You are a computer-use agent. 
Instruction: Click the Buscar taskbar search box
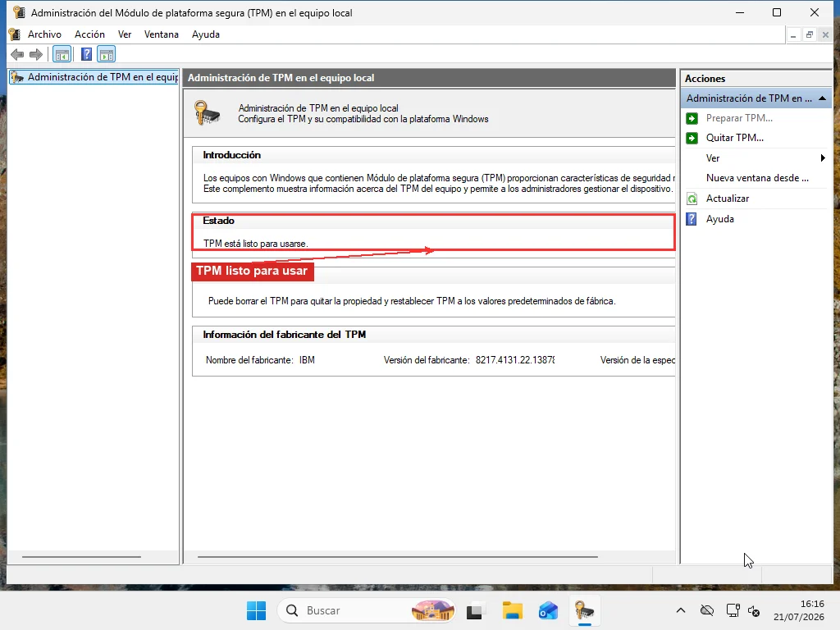pyautogui.click(x=367, y=610)
